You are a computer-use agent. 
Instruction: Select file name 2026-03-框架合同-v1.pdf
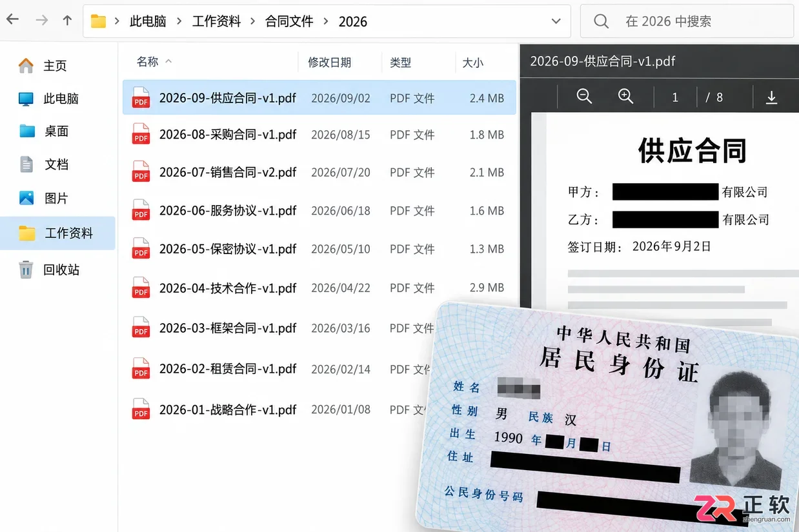point(228,328)
